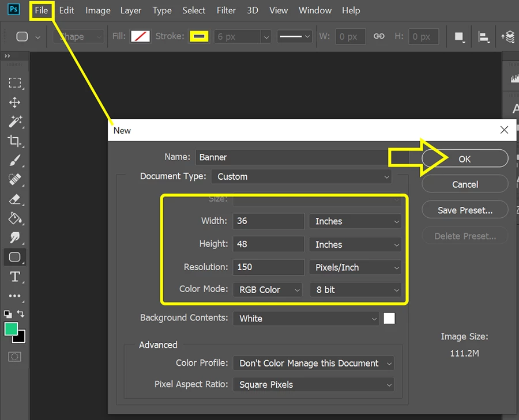The width and height of the screenshot is (519, 420).
Task: Click the Stroke color swatch
Action: [199, 36]
